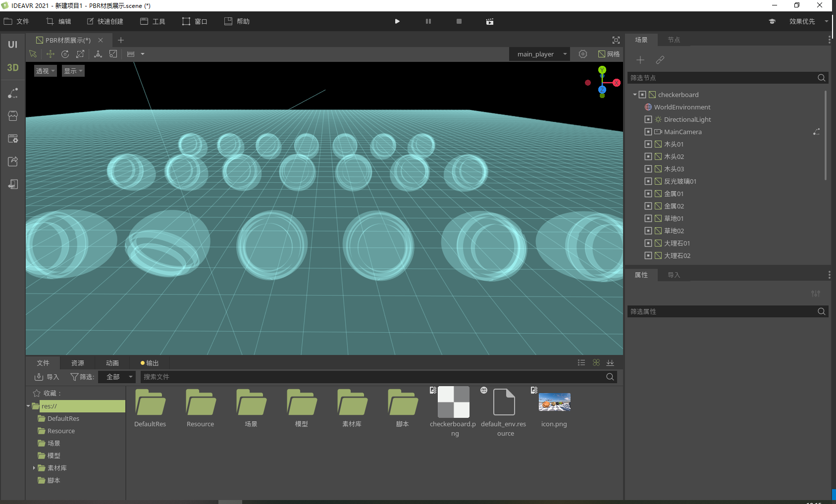
Task: Open the 快速创建 menu
Action: tap(105, 21)
